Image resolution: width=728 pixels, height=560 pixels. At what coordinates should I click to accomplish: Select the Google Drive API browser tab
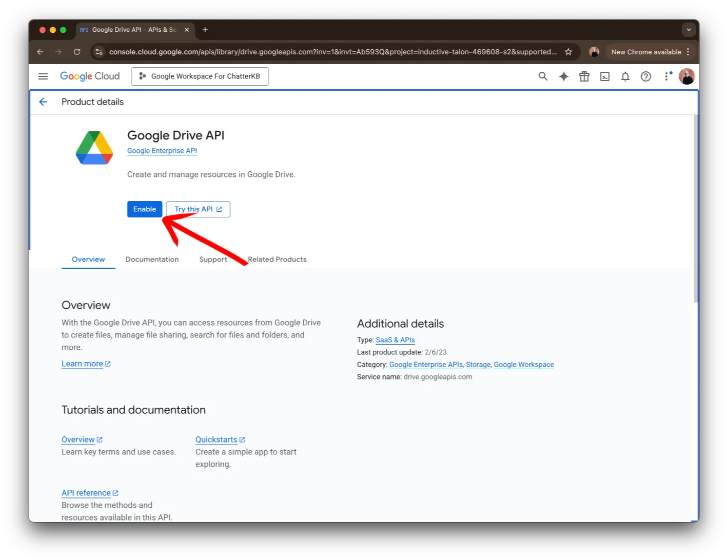(135, 30)
